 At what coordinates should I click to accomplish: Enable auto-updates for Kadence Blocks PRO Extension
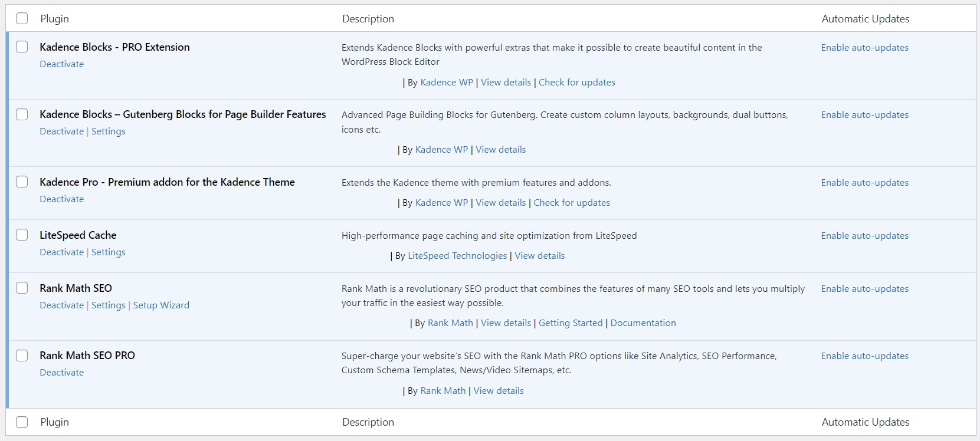pos(865,48)
